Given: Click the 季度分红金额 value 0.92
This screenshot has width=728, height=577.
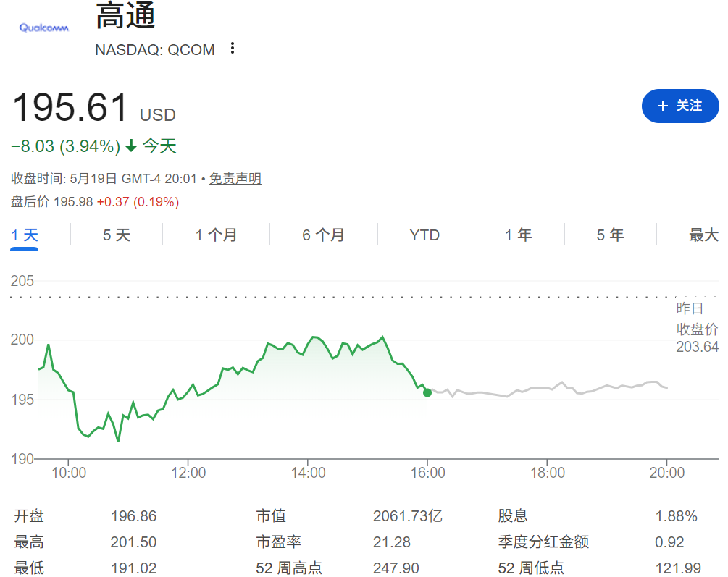Looking at the screenshot, I should tap(669, 542).
